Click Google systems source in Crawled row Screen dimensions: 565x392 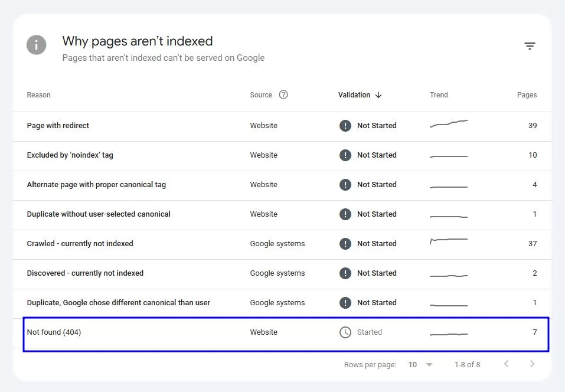click(277, 244)
